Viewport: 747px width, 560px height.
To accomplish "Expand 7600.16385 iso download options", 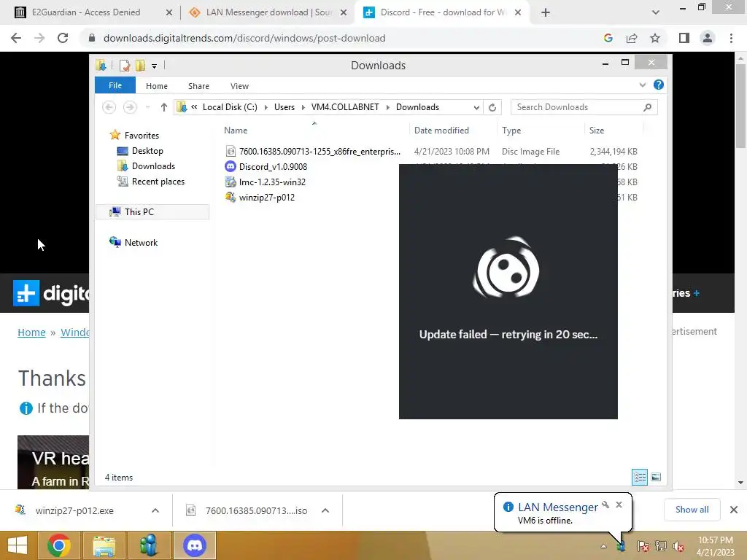I will (325, 510).
